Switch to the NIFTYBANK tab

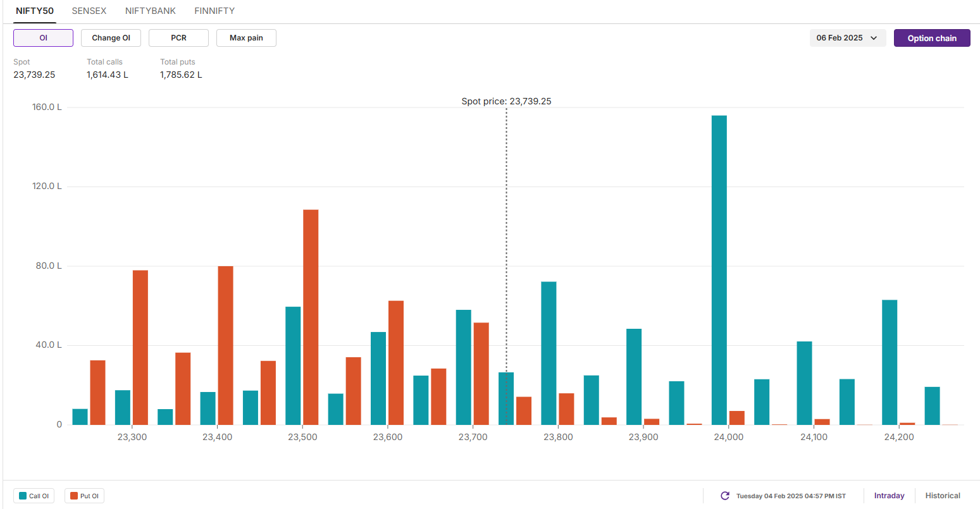151,11
